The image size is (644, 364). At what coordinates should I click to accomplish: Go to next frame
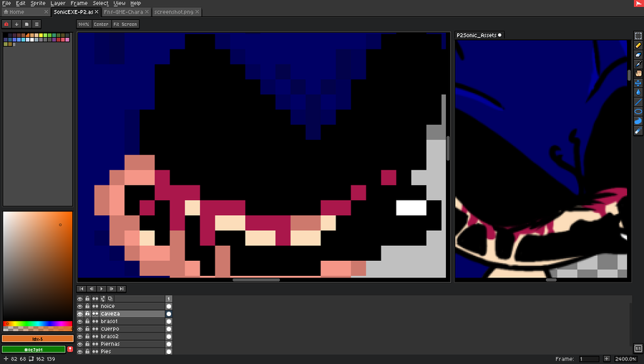click(112, 289)
